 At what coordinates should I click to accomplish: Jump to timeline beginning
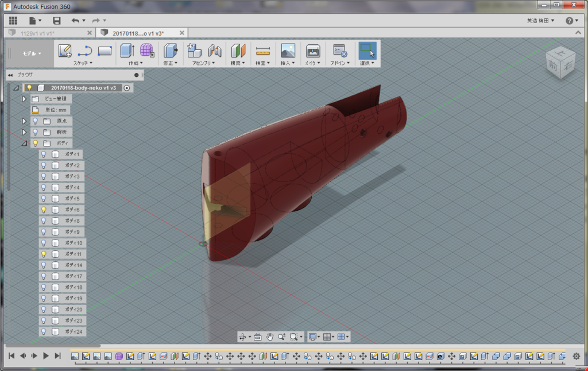[11, 355]
